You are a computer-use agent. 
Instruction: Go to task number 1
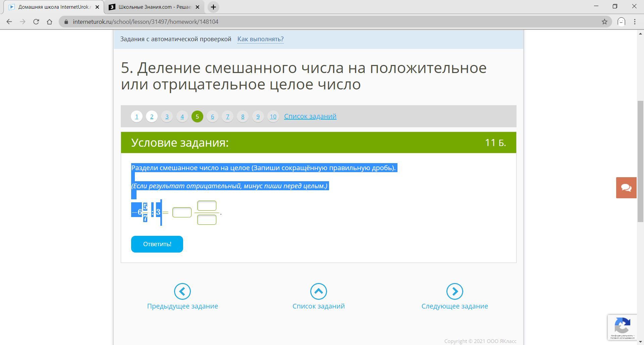point(137,117)
